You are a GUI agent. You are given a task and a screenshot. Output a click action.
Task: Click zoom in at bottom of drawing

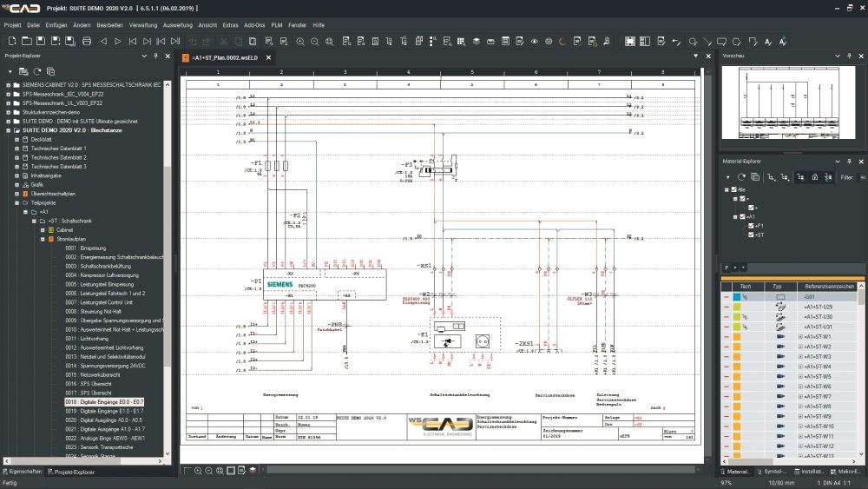198,471
